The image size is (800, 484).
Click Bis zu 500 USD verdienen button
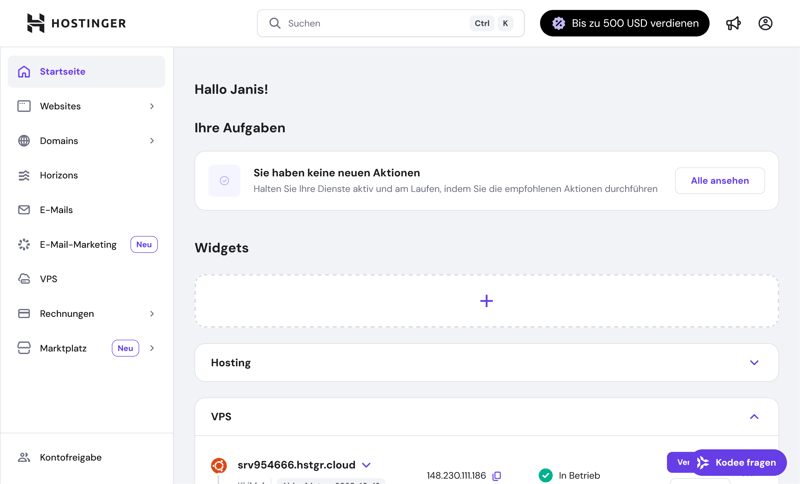point(624,23)
